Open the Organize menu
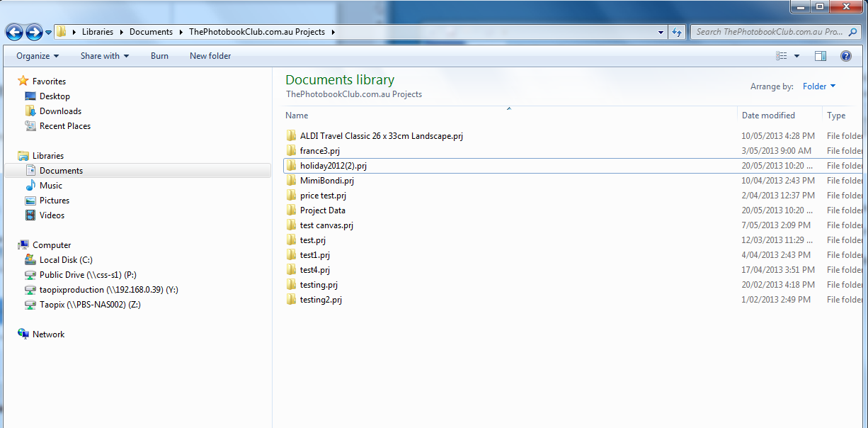The width and height of the screenshot is (868, 428). [38, 56]
